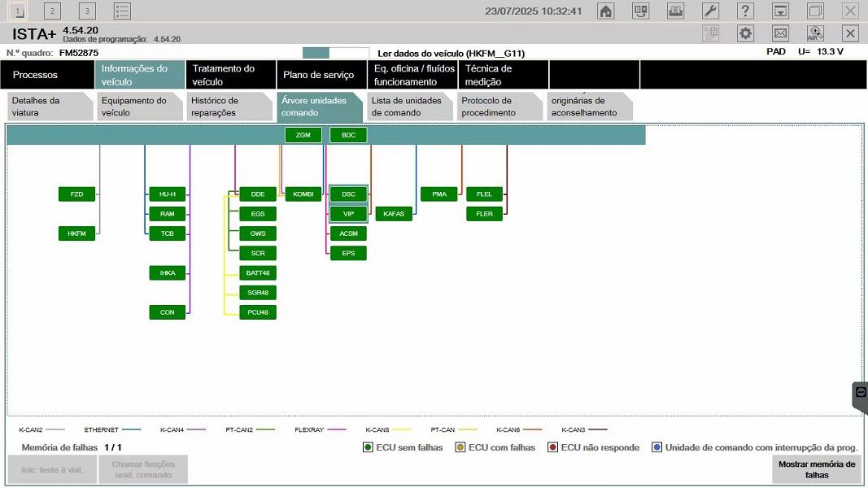The height and width of the screenshot is (488, 868).
Task: Open settings using the gear icon
Action: click(x=745, y=33)
